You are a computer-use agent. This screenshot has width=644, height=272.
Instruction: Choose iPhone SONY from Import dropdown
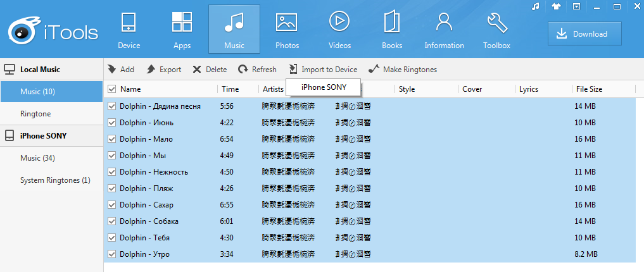click(x=324, y=87)
